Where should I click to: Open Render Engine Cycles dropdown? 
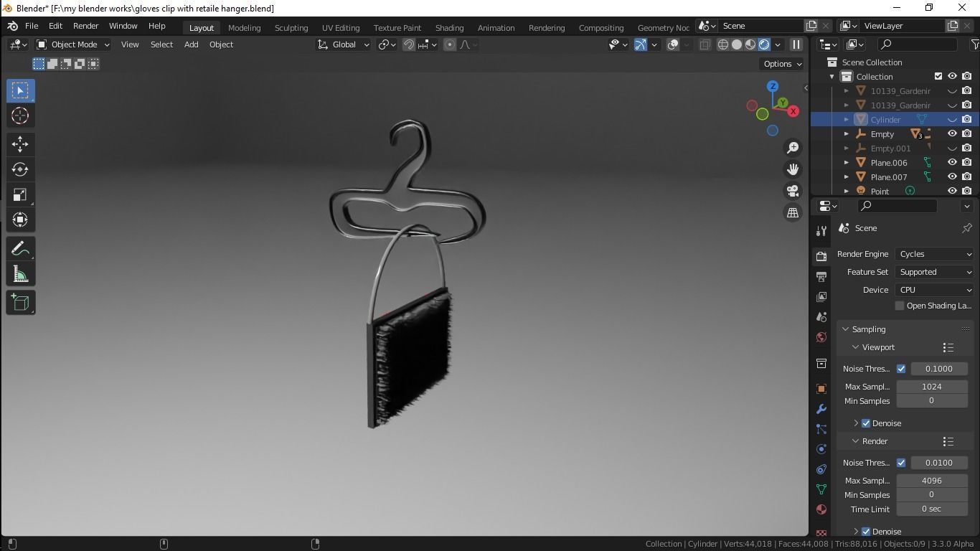tap(935, 254)
